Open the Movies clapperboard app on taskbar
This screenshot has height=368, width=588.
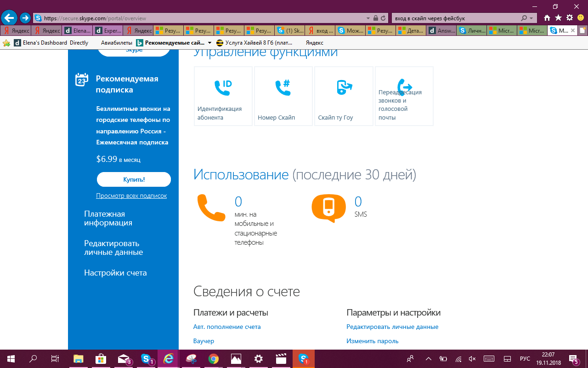pos(281,359)
